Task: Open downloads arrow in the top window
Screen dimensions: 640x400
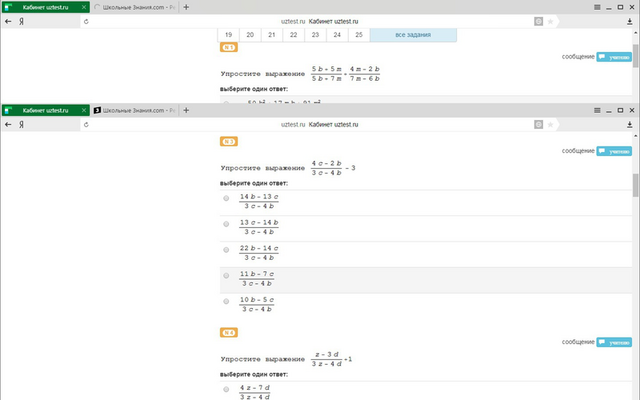Action: pyautogui.click(x=630, y=22)
